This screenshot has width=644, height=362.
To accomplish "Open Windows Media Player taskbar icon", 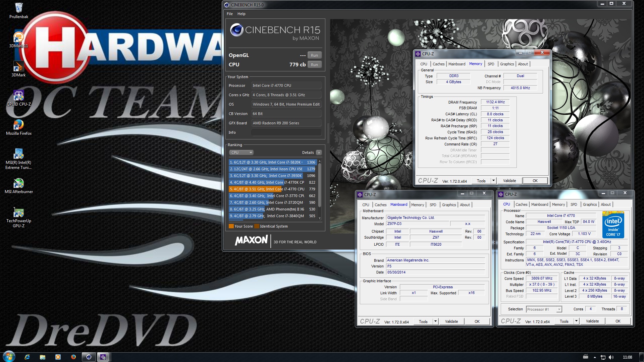I will point(58,357).
